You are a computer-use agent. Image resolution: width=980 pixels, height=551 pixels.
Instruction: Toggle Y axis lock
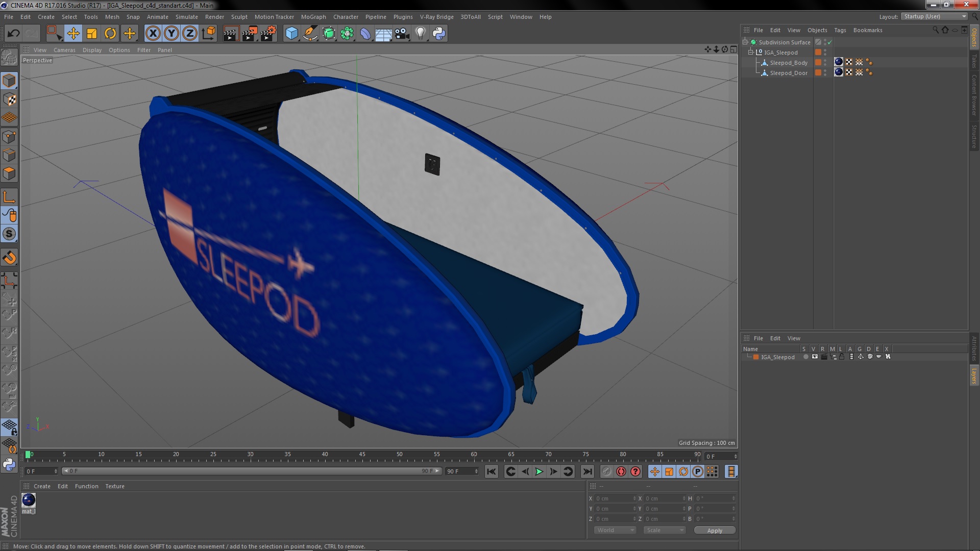click(x=171, y=34)
